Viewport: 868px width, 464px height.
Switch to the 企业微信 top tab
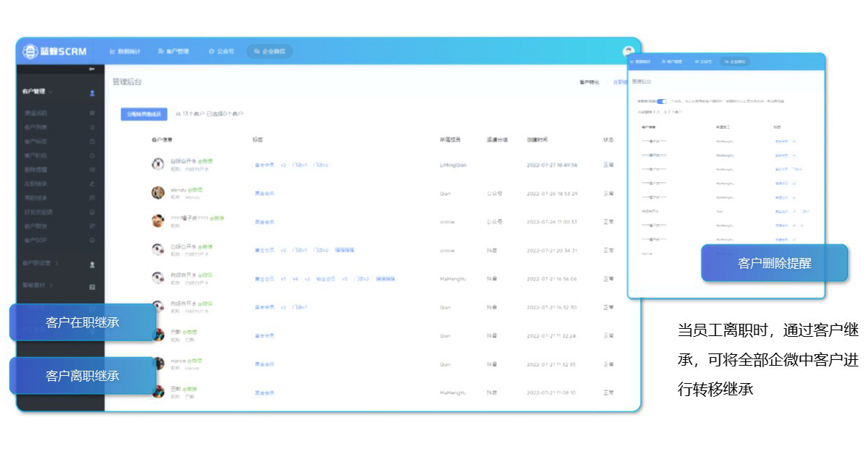click(270, 51)
